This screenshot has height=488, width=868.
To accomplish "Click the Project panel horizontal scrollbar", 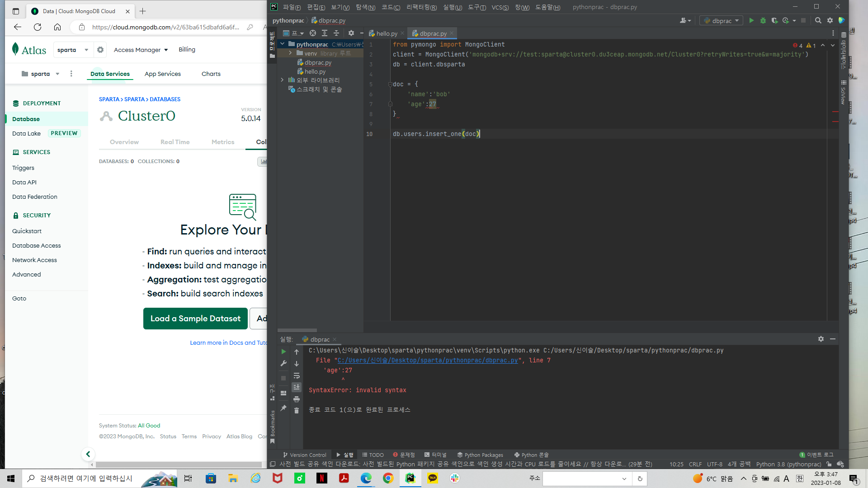I will tap(297, 330).
